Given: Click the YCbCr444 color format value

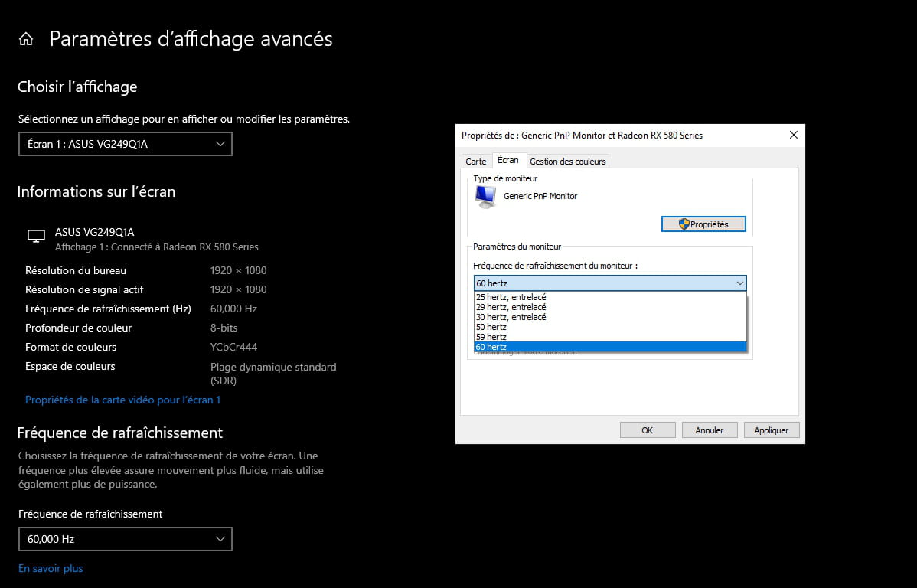Looking at the screenshot, I should 233,348.
